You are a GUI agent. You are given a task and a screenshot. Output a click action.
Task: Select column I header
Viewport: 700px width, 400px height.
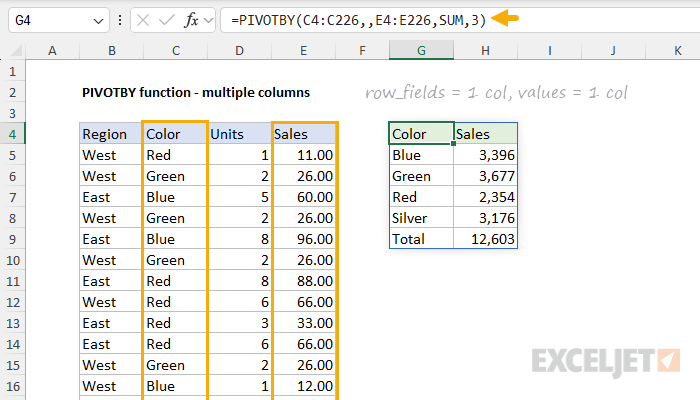click(550, 50)
